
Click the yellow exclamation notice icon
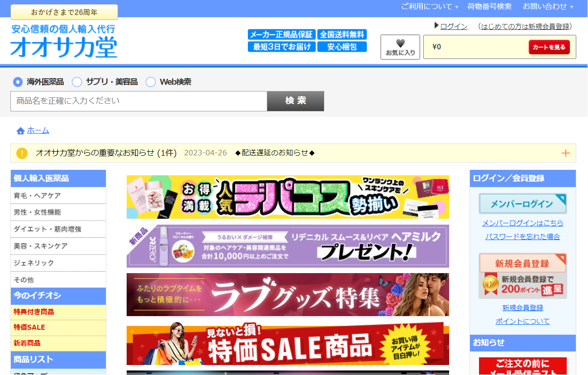22,153
